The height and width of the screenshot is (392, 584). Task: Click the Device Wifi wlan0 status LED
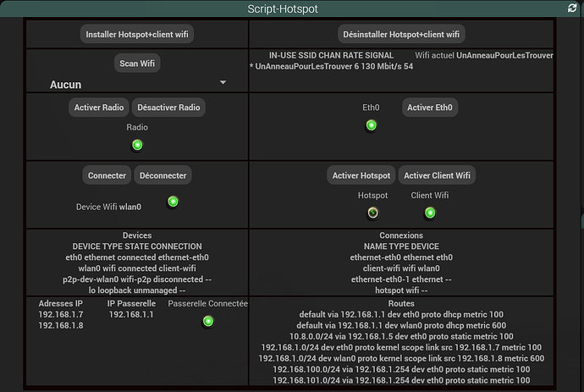click(x=173, y=202)
